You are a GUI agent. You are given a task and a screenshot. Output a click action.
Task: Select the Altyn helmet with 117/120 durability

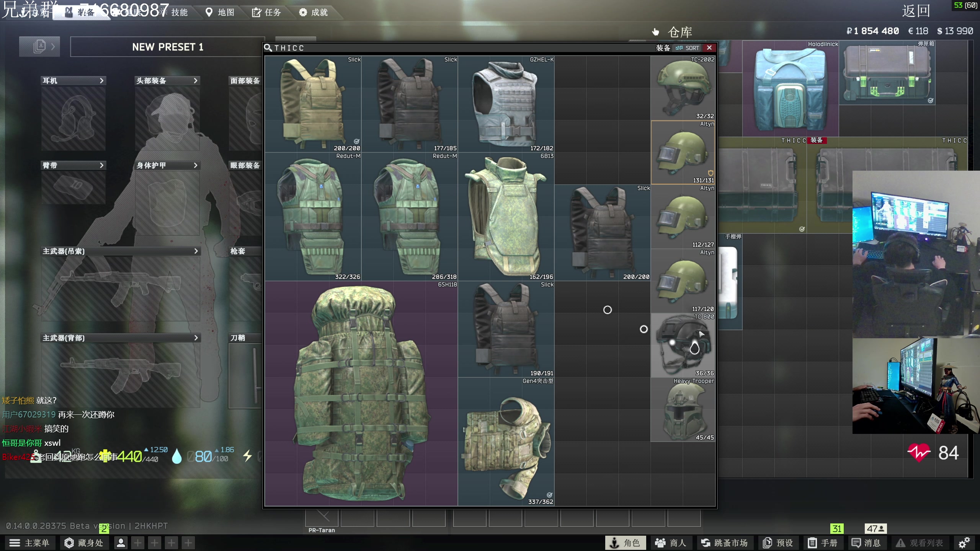click(x=683, y=281)
